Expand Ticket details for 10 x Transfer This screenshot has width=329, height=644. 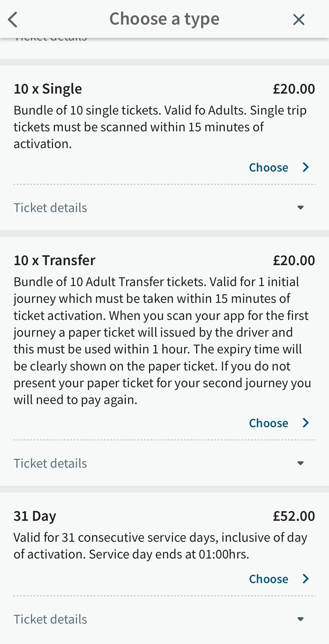point(51,464)
